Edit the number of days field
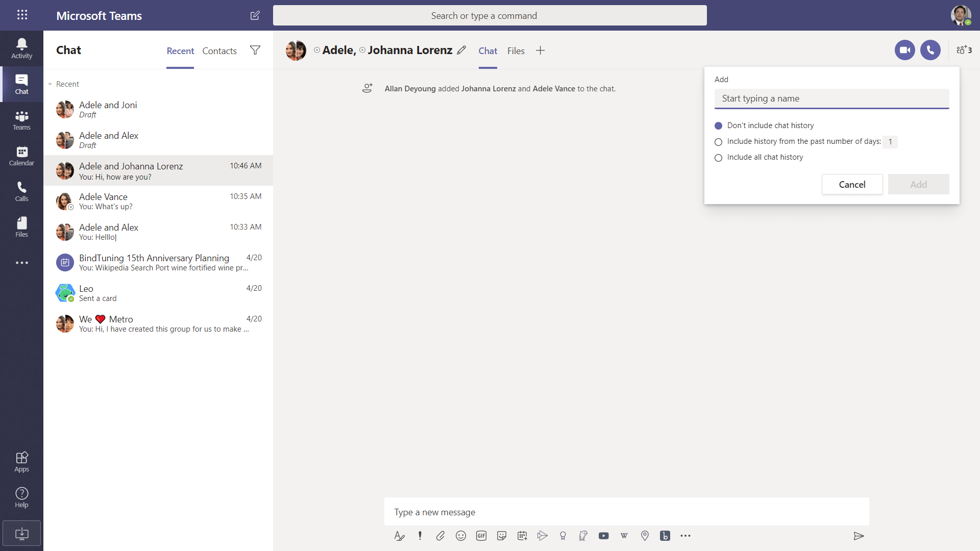Image resolution: width=980 pixels, height=551 pixels. point(890,142)
